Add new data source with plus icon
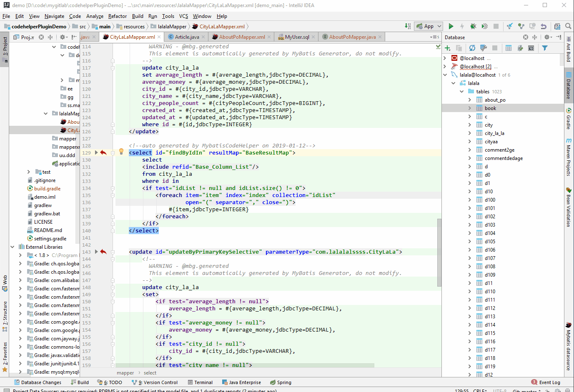Viewport: 574px width, 392px height. [x=448, y=48]
